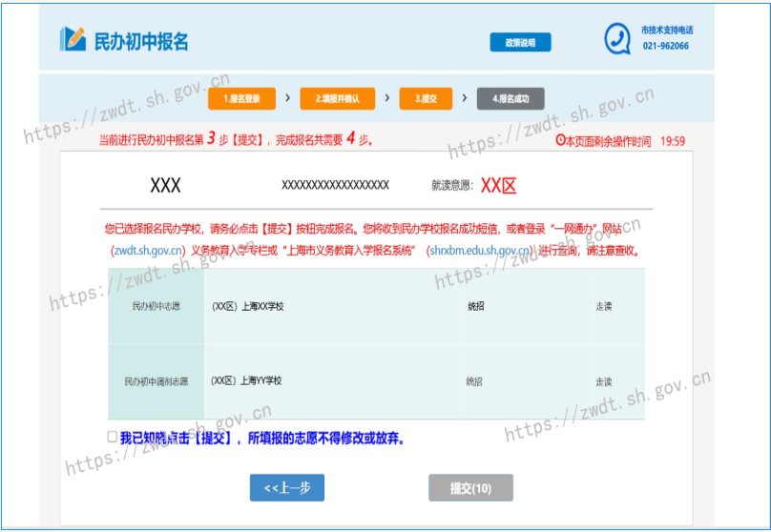Click the arrow after step 1.报名登录
The height and width of the screenshot is (532, 771).
(286, 97)
